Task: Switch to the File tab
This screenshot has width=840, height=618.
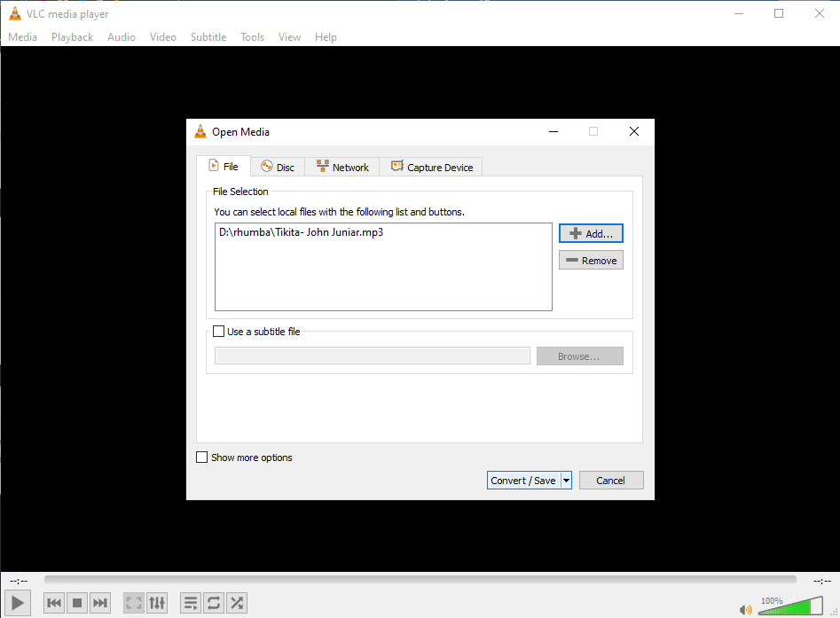Action: tap(224, 167)
